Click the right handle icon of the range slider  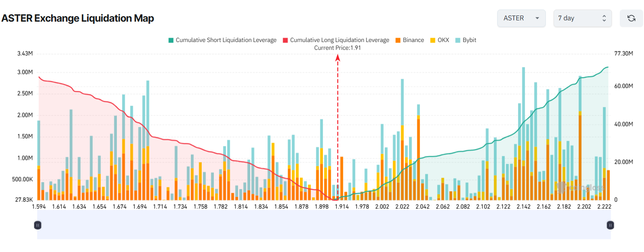(610, 225)
